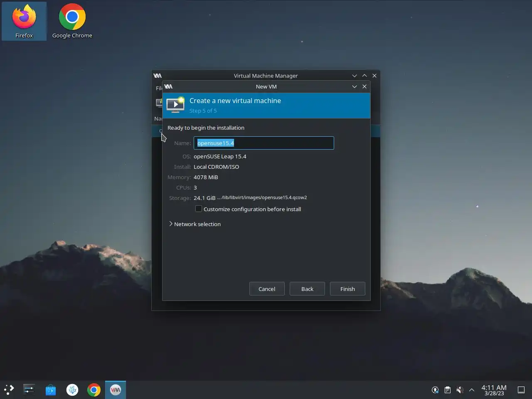Click the muted volume tray icon

460,390
